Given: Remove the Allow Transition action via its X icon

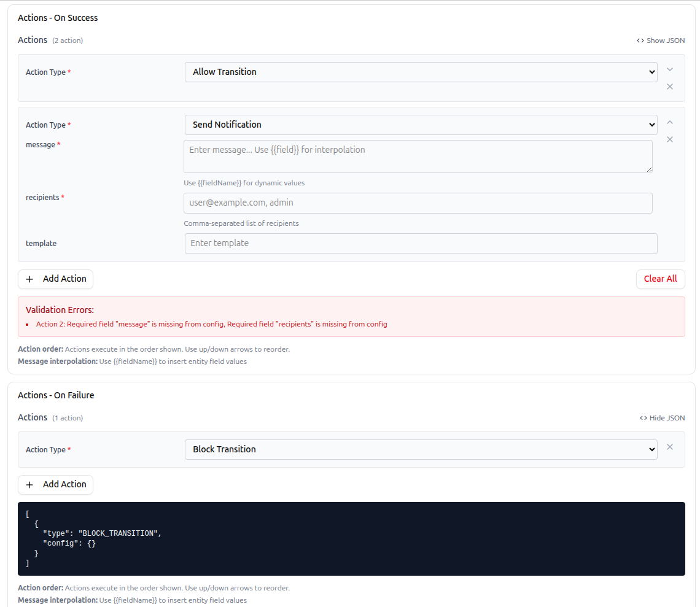Looking at the screenshot, I should coord(669,87).
